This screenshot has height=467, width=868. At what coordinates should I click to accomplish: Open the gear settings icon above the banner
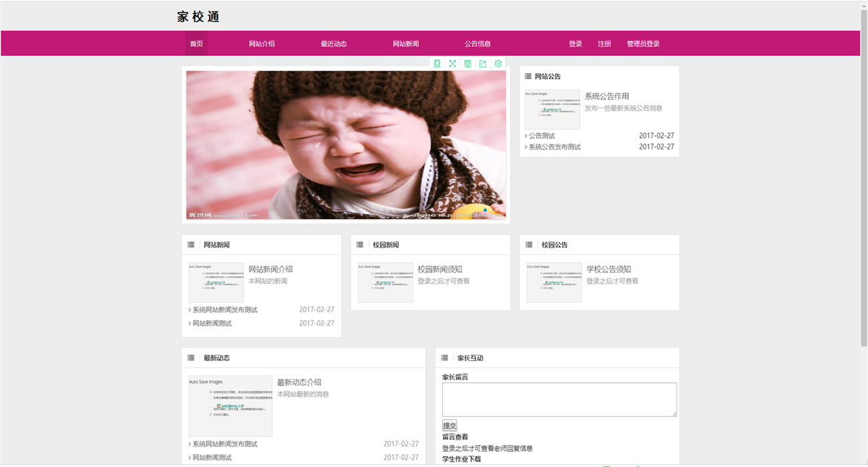pyautogui.click(x=498, y=63)
